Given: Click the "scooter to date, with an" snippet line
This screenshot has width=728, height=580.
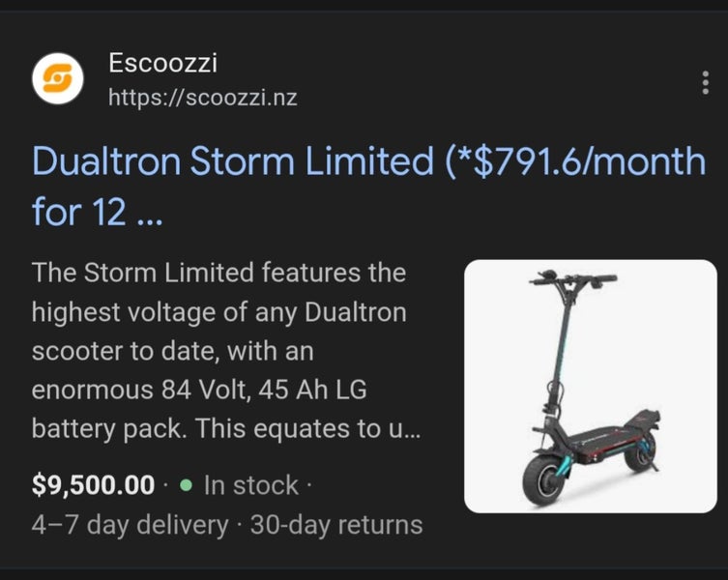Looking at the screenshot, I should 172,352.
